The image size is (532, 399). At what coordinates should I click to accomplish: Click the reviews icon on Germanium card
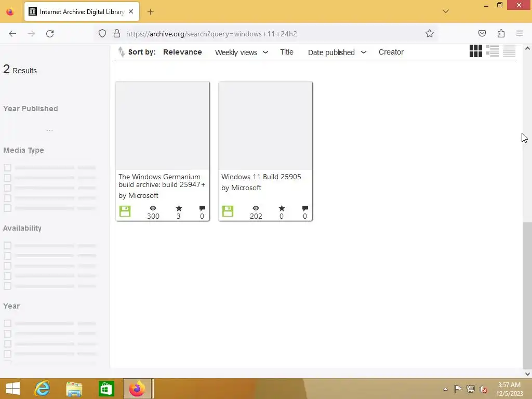(x=202, y=208)
